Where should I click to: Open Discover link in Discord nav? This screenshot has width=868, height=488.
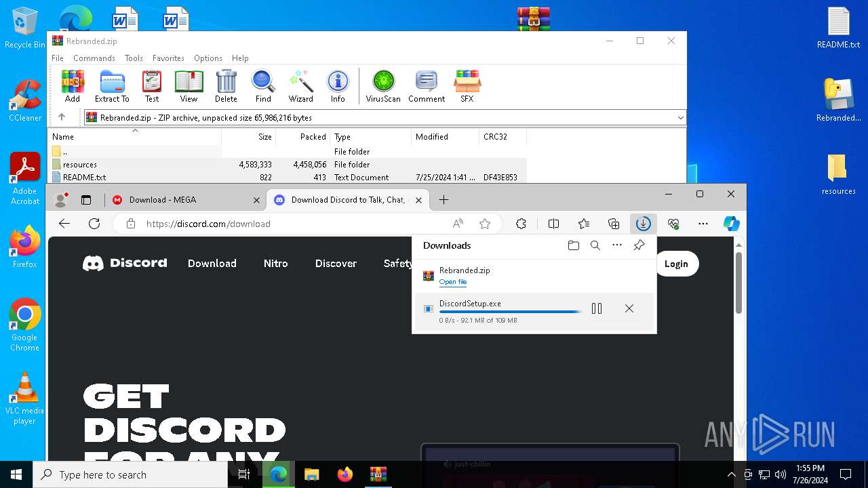336,264
